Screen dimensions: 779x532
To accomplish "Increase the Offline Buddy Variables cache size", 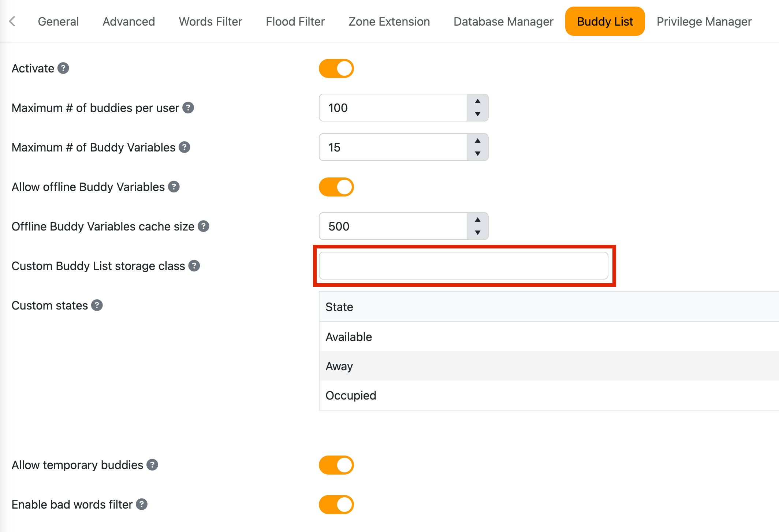I will point(478,220).
